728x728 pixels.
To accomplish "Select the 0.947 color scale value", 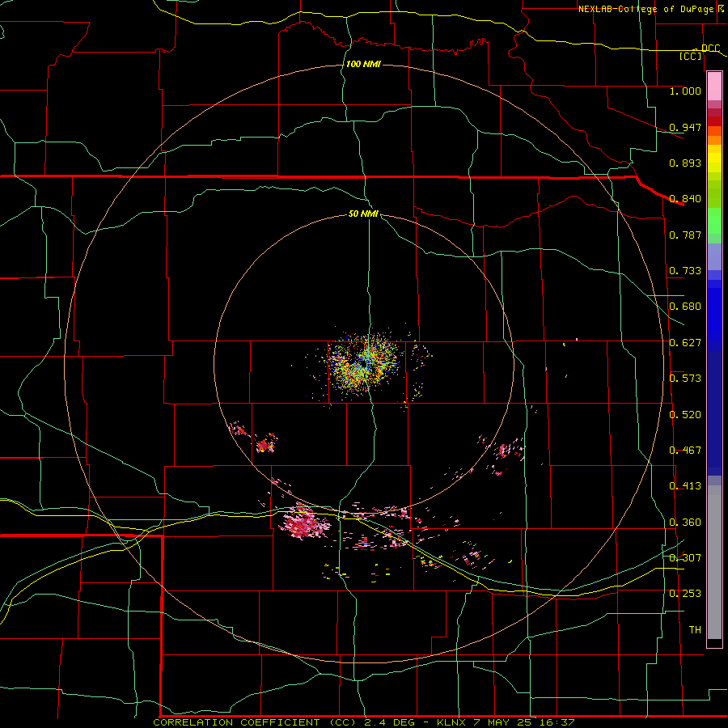I will point(685,127).
